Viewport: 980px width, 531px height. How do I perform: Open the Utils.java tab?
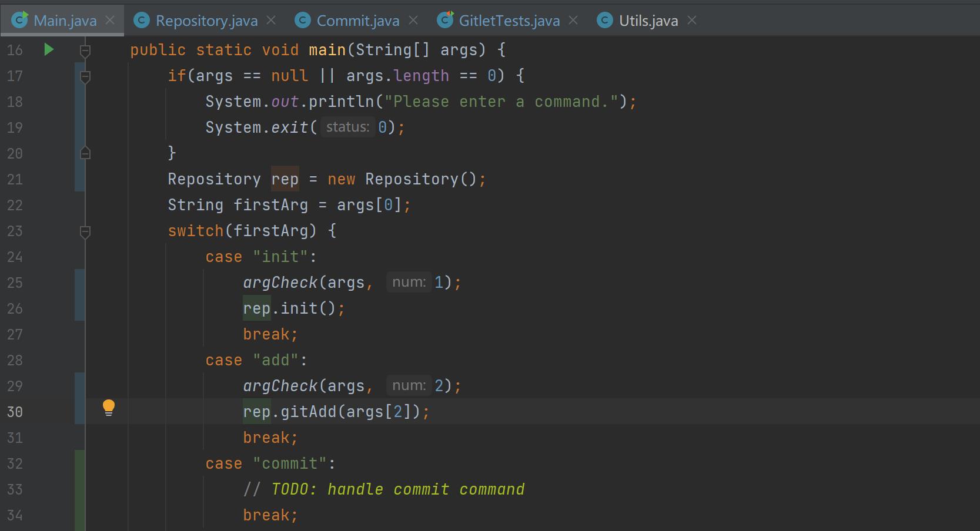click(648, 21)
